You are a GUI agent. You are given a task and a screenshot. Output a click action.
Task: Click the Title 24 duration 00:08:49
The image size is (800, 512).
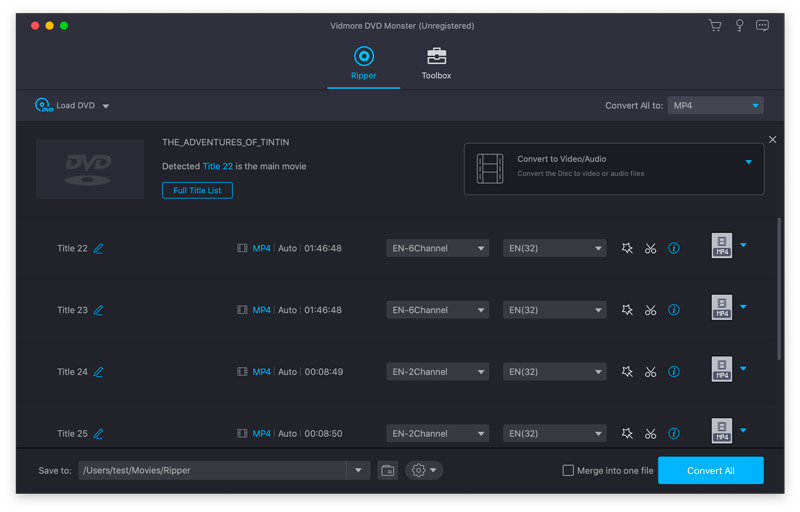pyautogui.click(x=323, y=372)
